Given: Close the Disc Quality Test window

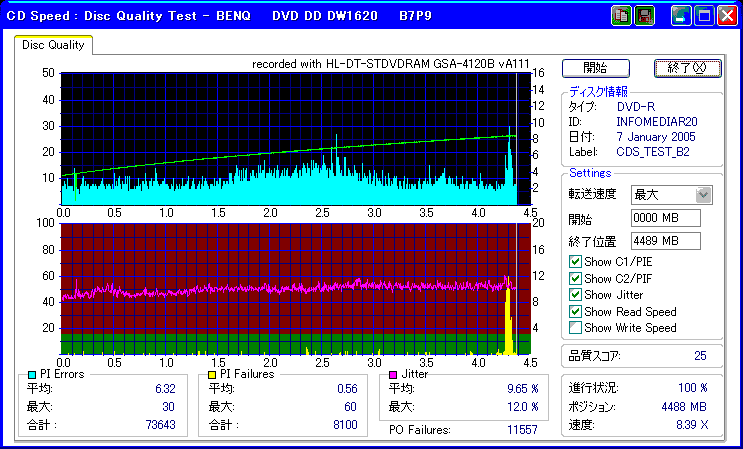Looking at the screenshot, I should pos(727,16).
